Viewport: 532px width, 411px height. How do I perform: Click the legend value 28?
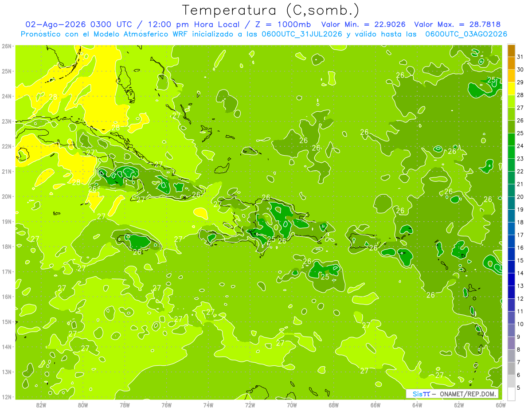tap(520, 95)
